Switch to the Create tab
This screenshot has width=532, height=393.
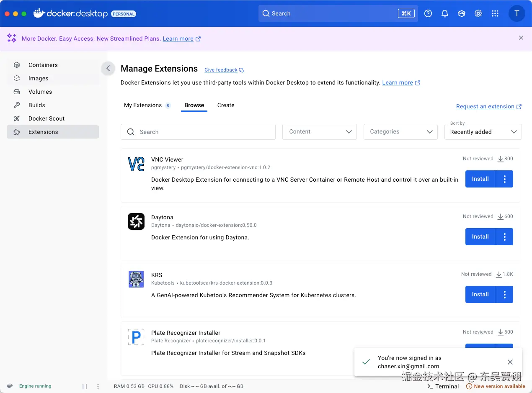[226, 105]
